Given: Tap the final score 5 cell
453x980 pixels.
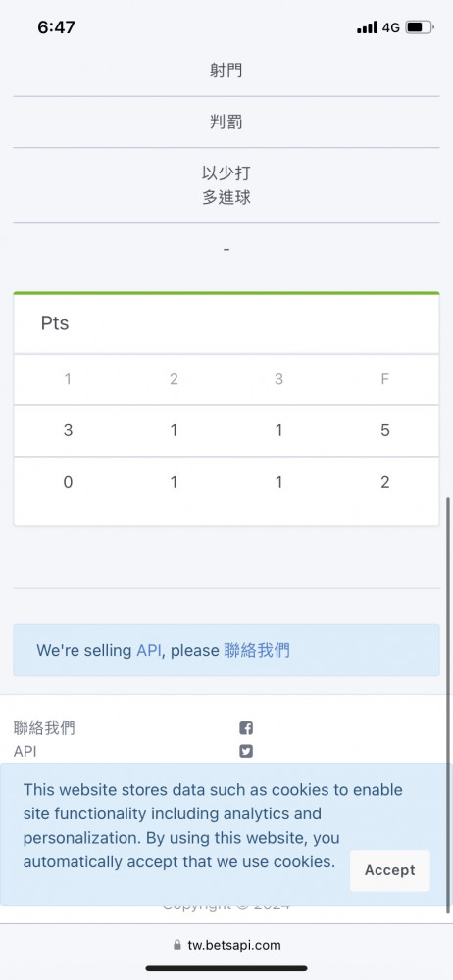Looking at the screenshot, I should pos(384,430).
